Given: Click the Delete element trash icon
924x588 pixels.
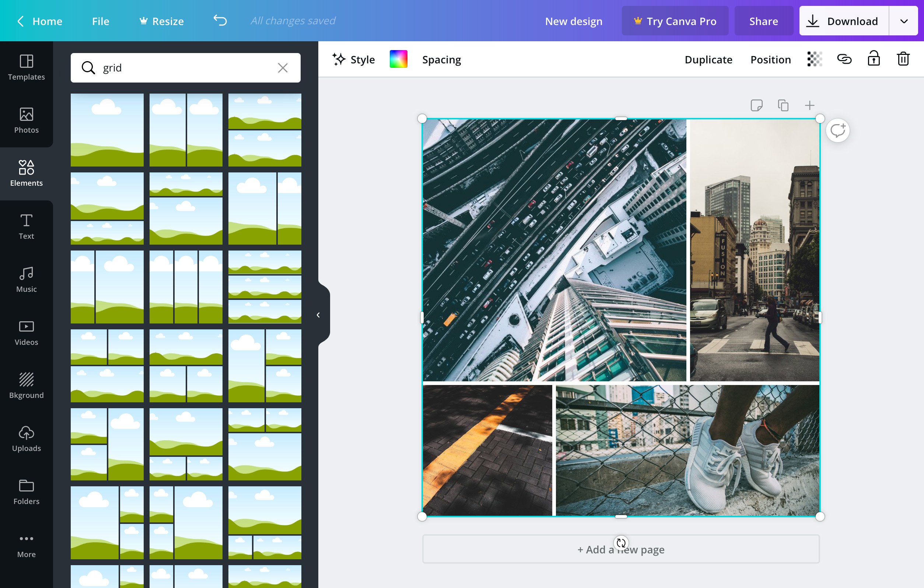Looking at the screenshot, I should tap(903, 59).
